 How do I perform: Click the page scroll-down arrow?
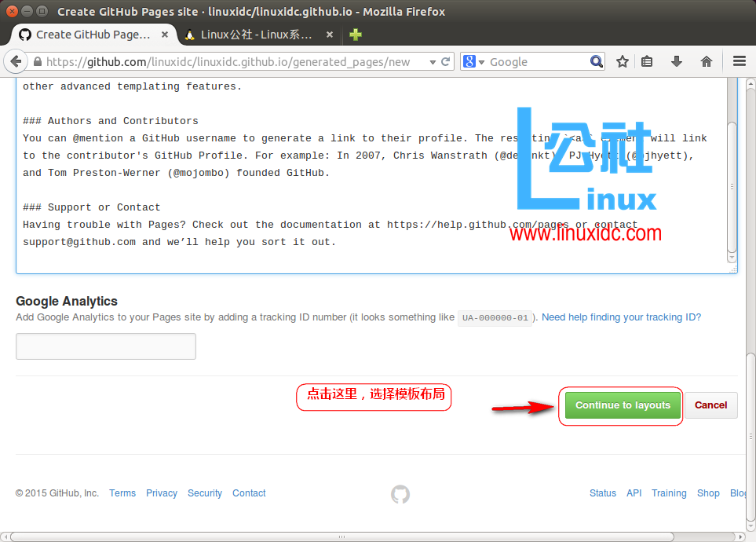pos(751,526)
